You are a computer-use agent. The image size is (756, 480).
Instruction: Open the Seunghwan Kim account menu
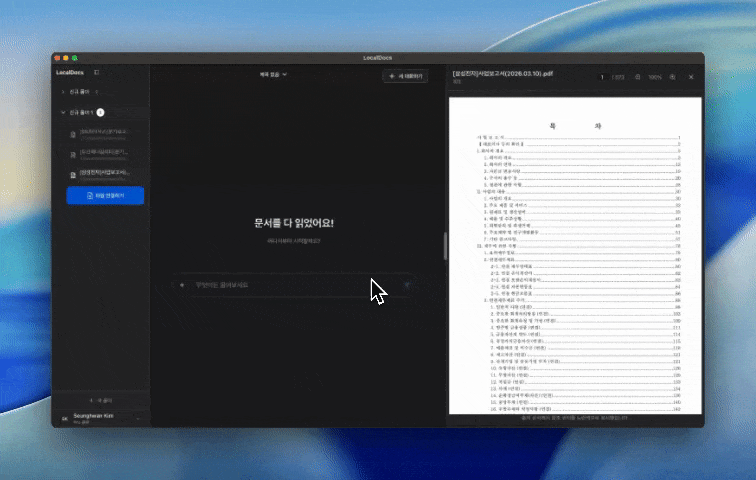point(101,418)
